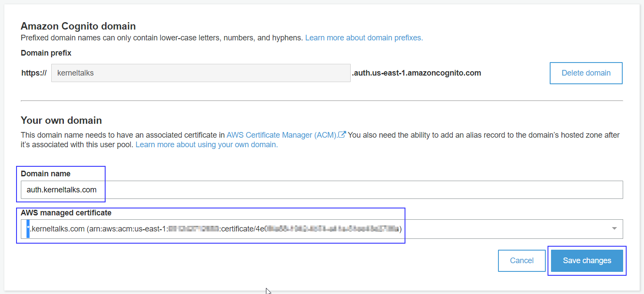Click the certificate selector's dropdown arrow
This screenshot has width=644, height=294.
click(614, 228)
